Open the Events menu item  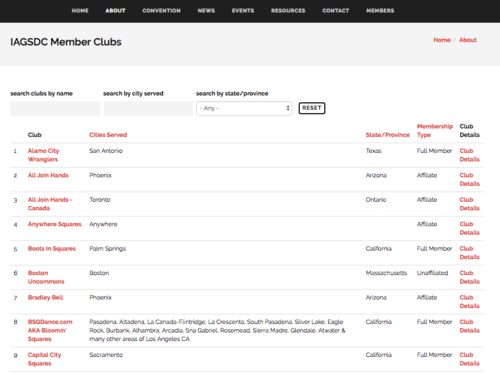(x=243, y=11)
